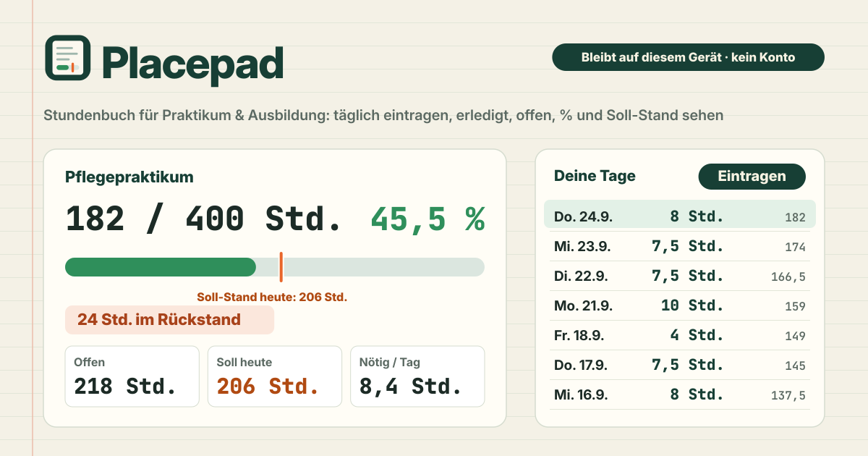Click the Nötig / Tag 8,4 Std. card

(x=417, y=376)
